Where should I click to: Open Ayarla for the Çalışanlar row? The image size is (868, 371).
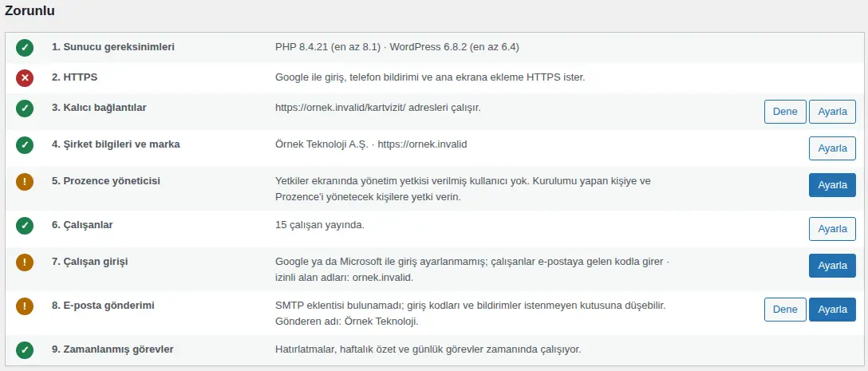[x=832, y=228]
